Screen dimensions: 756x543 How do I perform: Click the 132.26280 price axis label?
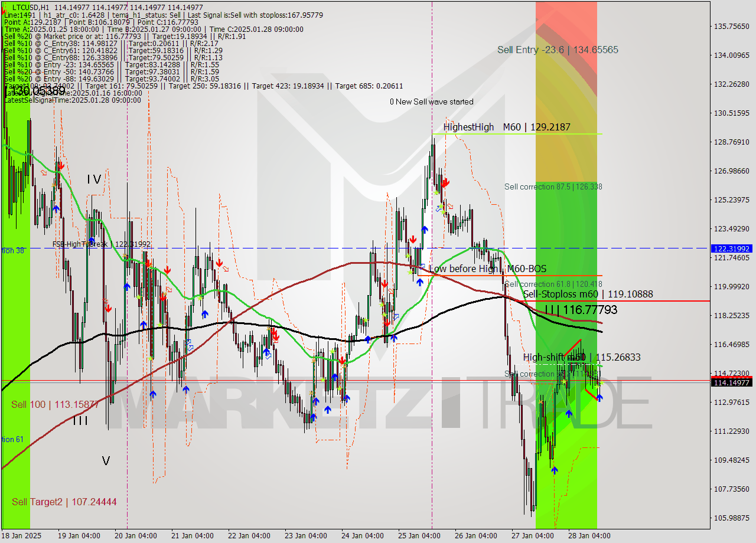tap(732, 84)
